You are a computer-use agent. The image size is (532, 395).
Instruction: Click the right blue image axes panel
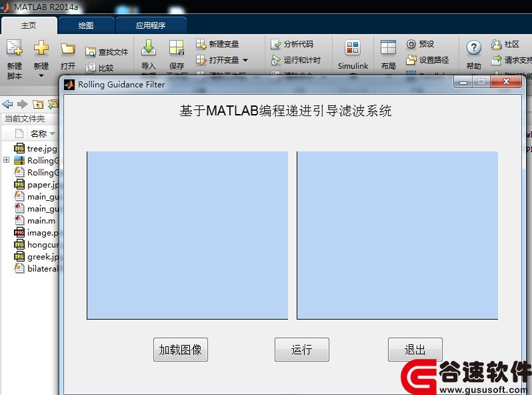397,236
